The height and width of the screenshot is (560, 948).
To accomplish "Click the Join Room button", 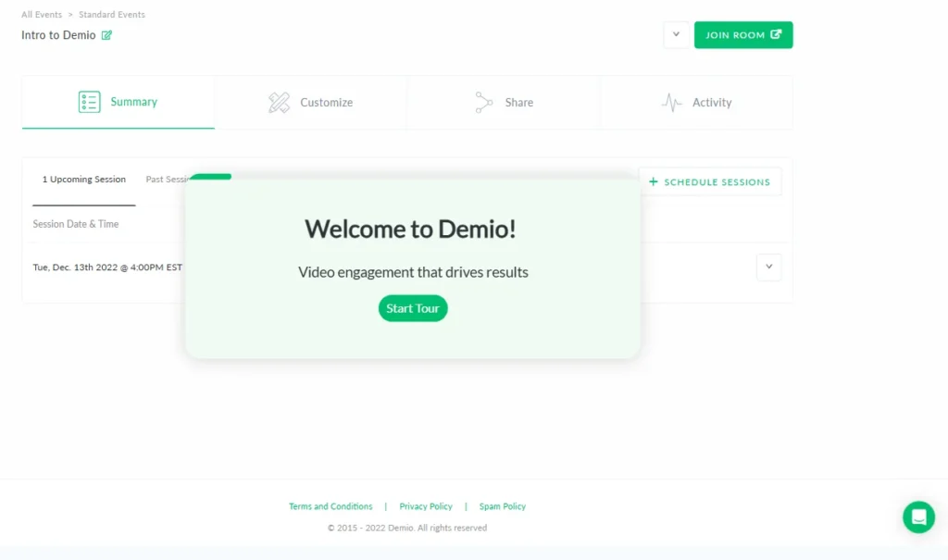I will pos(743,35).
